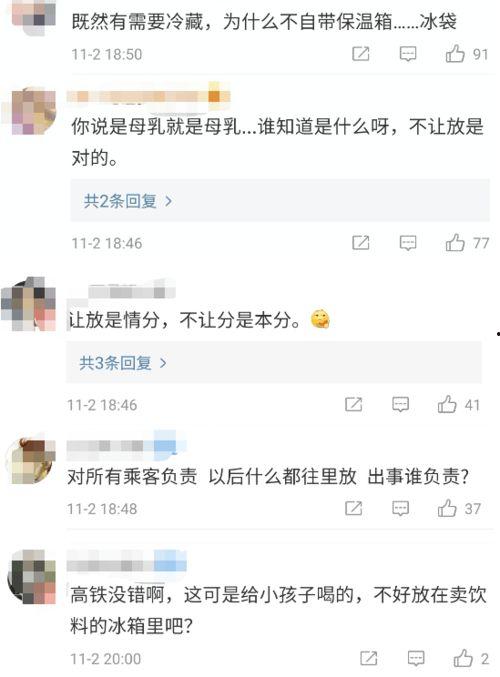Viewport: 500px width, 677px height.
Task: Share the 11-2 18:50 comment
Action: click(361, 54)
